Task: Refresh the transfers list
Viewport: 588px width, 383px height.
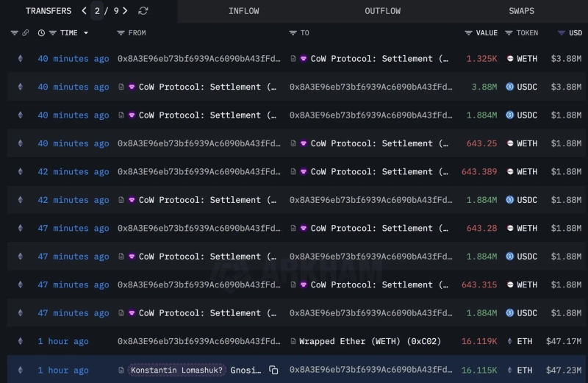Action: tap(143, 11)
